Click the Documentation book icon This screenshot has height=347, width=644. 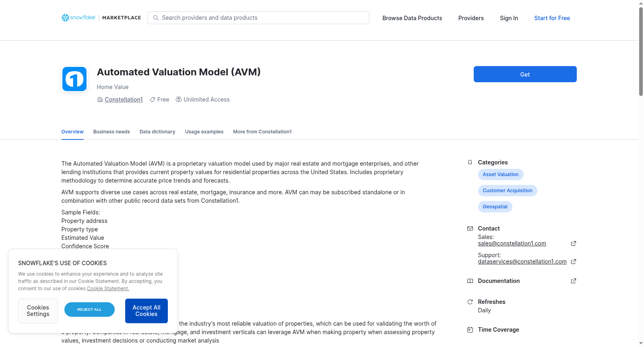point(470,281)
